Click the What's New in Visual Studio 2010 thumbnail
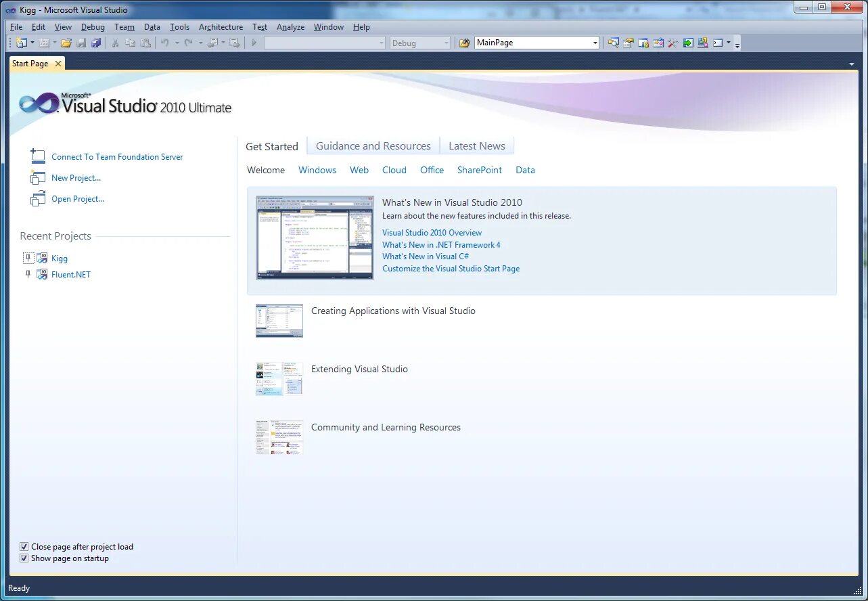Screen dimensions: 868x601 tap(315, 238)
